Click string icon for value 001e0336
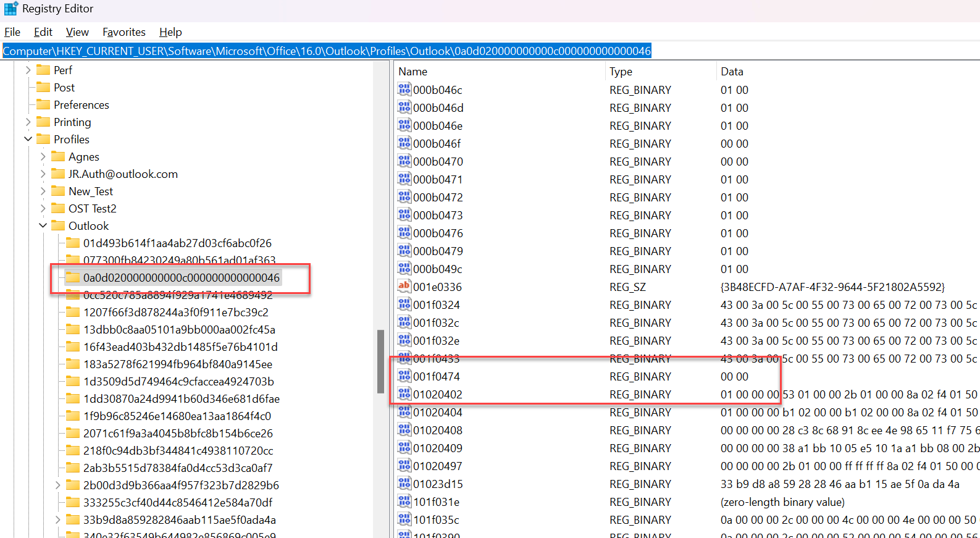This screenshot has width=980, height=538. coord(404,287)
